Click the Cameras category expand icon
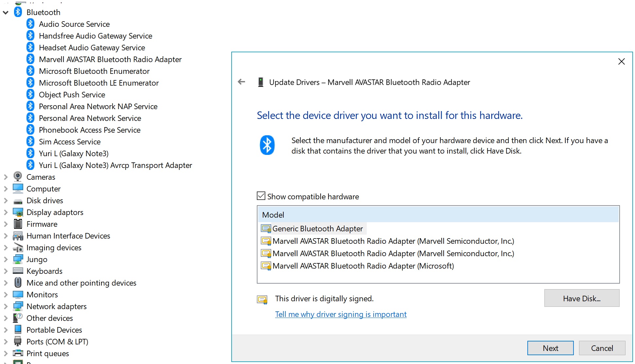This screenshot has height=364, width=635. 6,177
